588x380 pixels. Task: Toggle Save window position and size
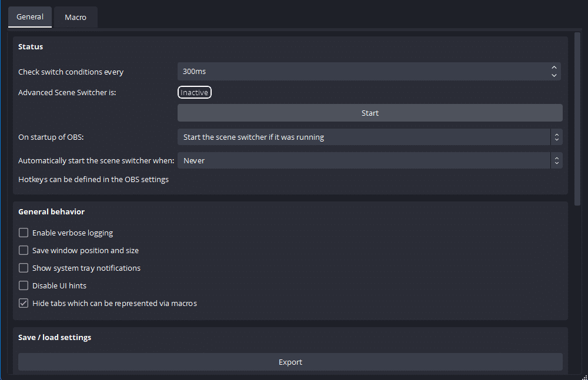[24, 250]
